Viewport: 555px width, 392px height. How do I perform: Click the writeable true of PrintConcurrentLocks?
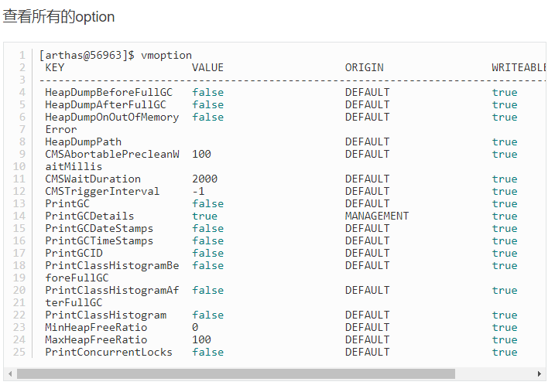(505, 352)
